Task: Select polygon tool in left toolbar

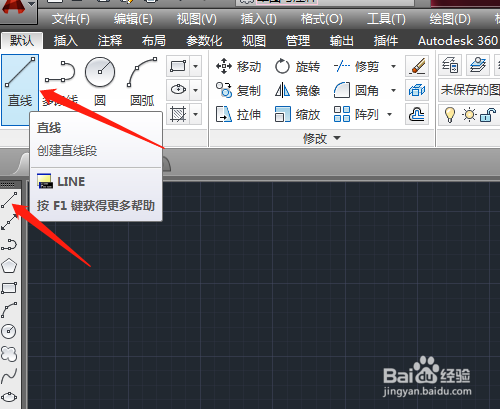Action: 9,266
